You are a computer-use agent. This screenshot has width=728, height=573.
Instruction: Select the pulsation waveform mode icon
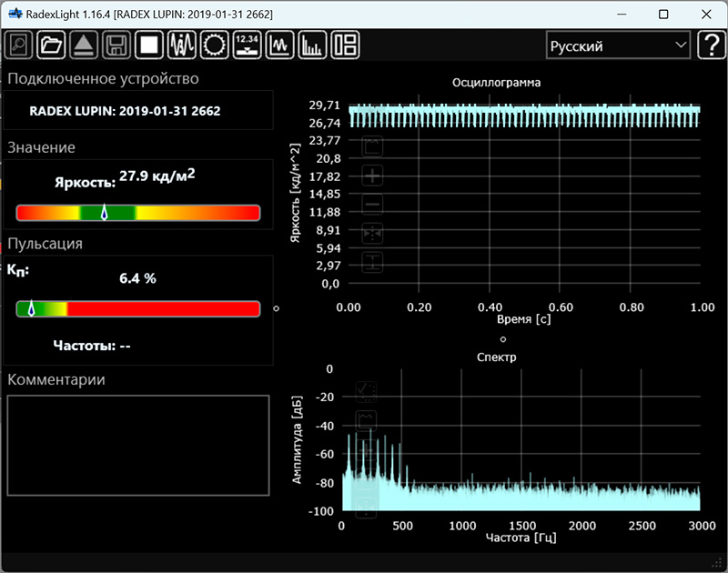click(182, 45)
